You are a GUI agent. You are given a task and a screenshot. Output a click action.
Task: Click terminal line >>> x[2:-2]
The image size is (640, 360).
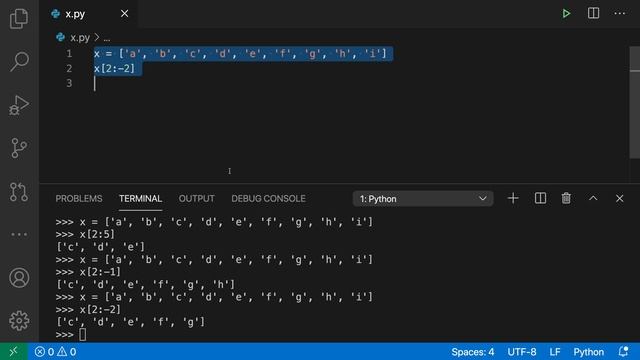click(88, 309)
